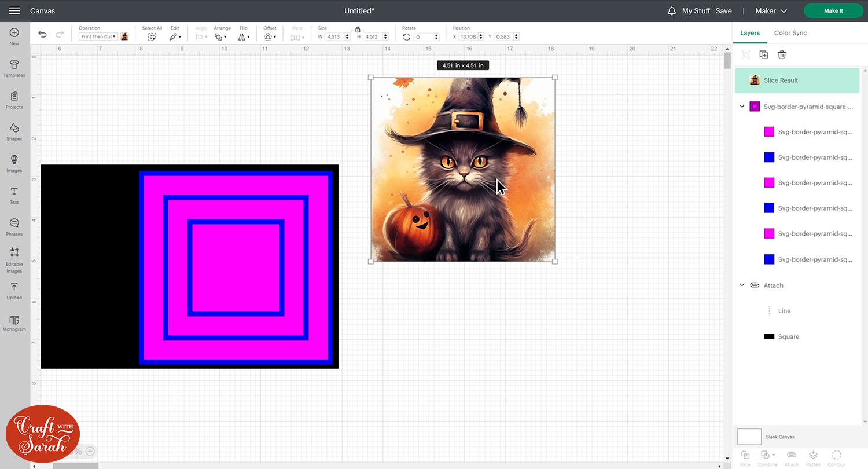Open the Maker machine selector

[771, 11]
